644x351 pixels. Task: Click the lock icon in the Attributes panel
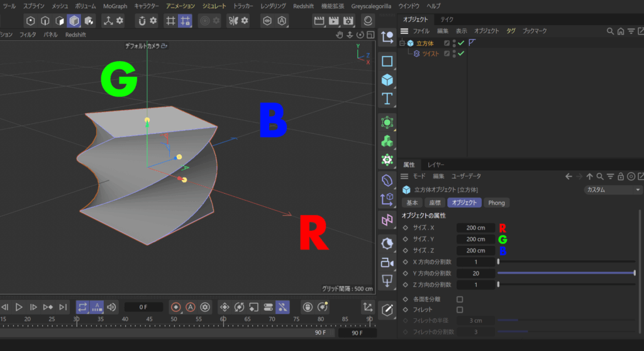pos(621,177)
